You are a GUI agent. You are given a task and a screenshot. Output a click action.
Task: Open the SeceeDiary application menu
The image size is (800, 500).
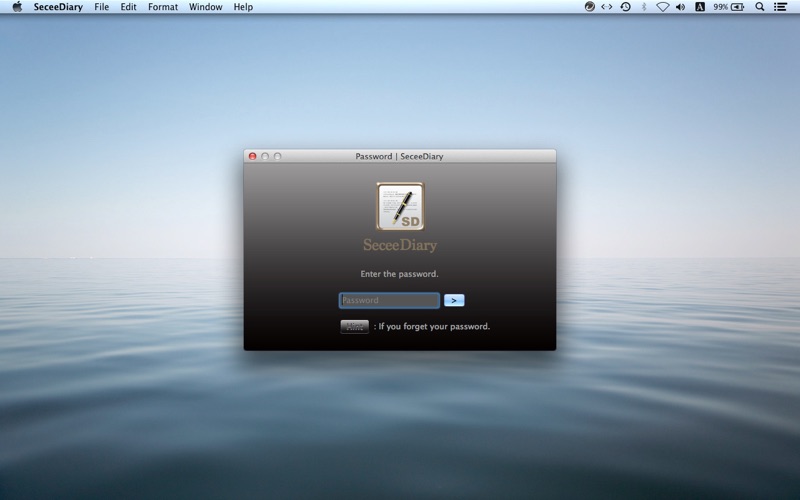58,7
